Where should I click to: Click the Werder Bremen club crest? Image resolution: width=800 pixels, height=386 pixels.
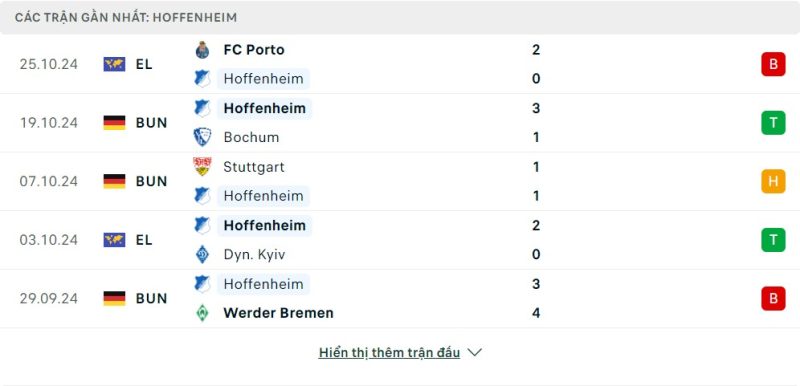[x=203, y=313]
